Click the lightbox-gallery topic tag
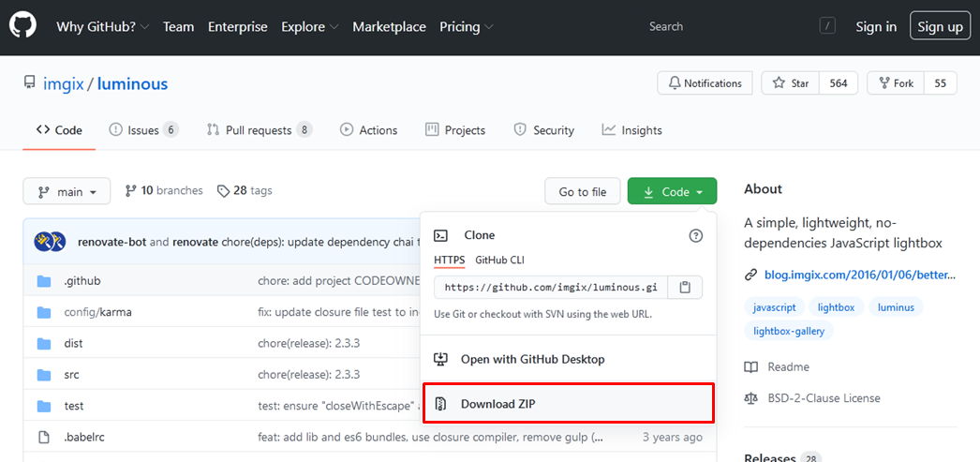Viewport: 980px width, 462px height. click(789, 331)
